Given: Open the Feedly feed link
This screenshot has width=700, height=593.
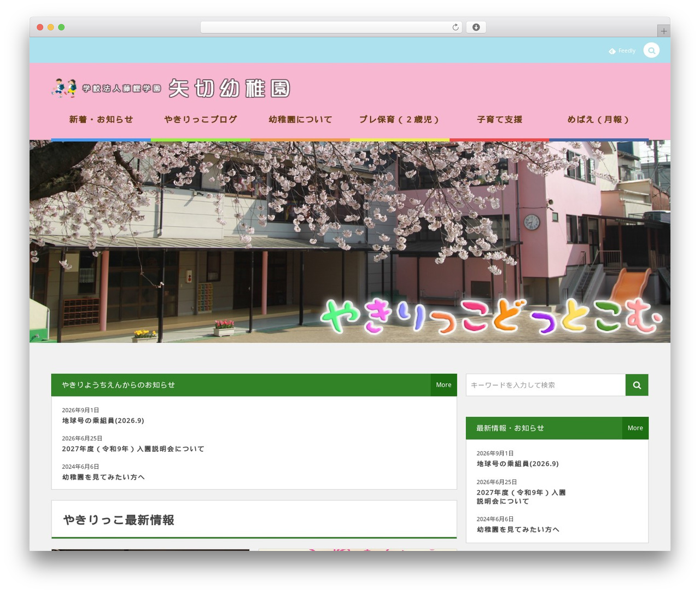Looking at the screenshot, I should pyautogui.click(x=622, y=51).
